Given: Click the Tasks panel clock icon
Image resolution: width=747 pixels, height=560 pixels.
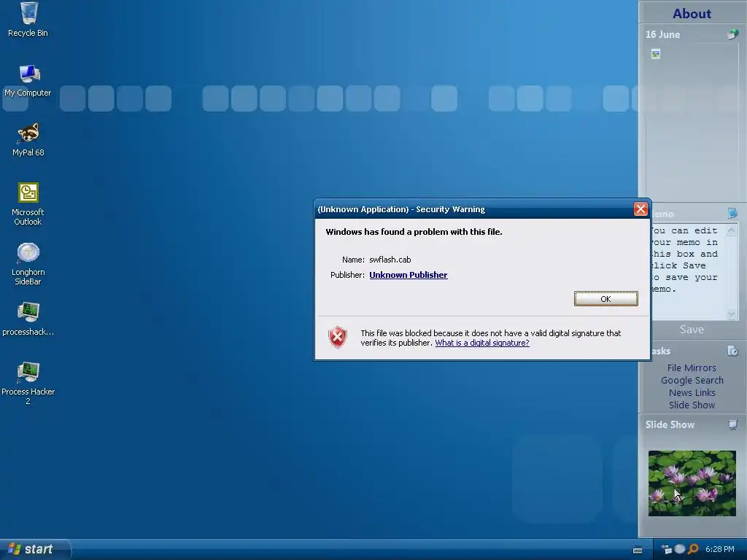Looking at the screenshot, I should (732, 351).
